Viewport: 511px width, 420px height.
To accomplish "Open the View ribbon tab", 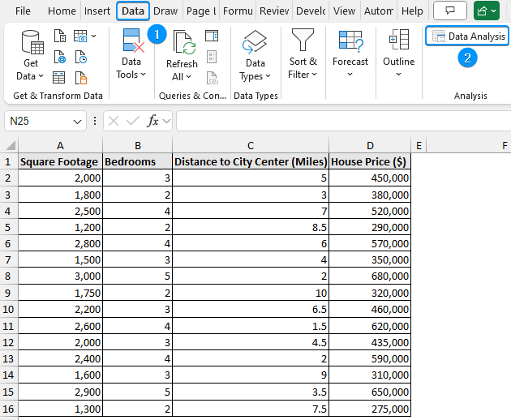I will 344,11.
